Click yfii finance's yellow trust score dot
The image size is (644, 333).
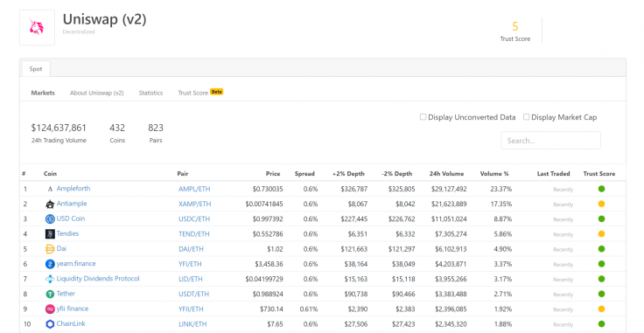pos(601,309)
